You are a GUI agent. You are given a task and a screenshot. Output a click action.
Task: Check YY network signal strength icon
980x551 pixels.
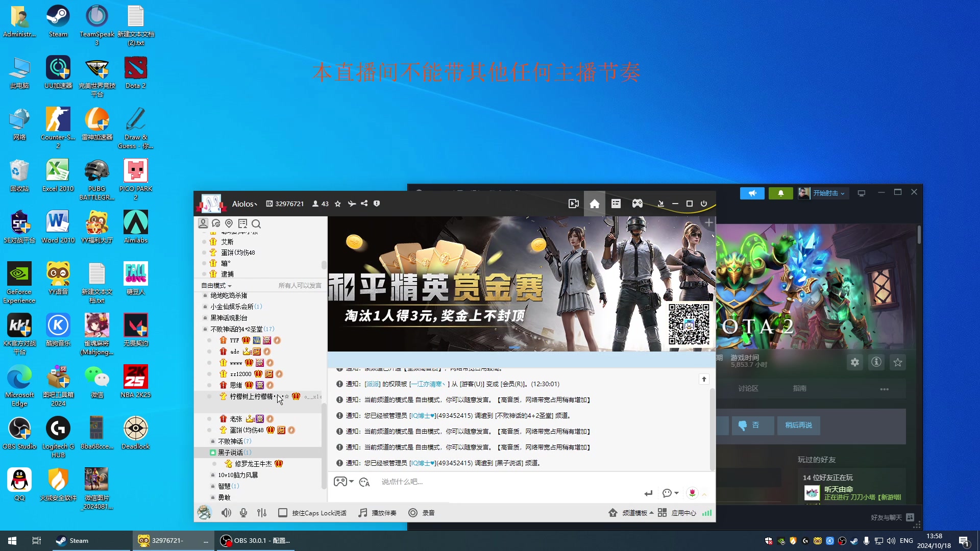pyautogui.click(x=707, y=513)
